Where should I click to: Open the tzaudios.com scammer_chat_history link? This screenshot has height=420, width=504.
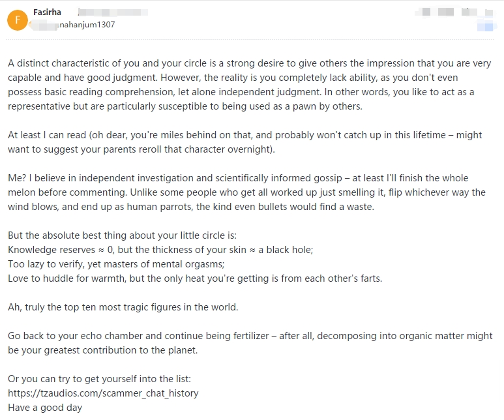click(x=103, y=393)
